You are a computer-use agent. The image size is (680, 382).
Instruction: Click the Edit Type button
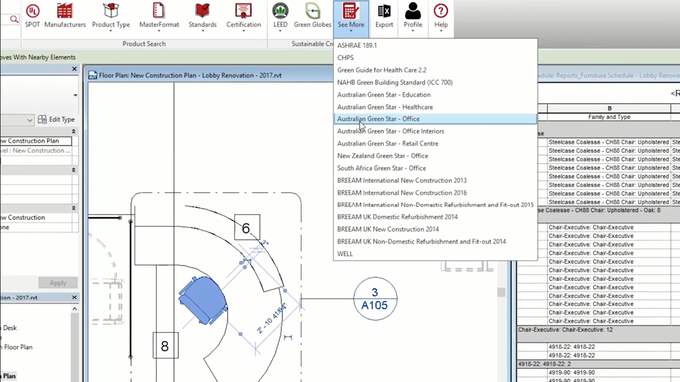click(x=56, y=119)
